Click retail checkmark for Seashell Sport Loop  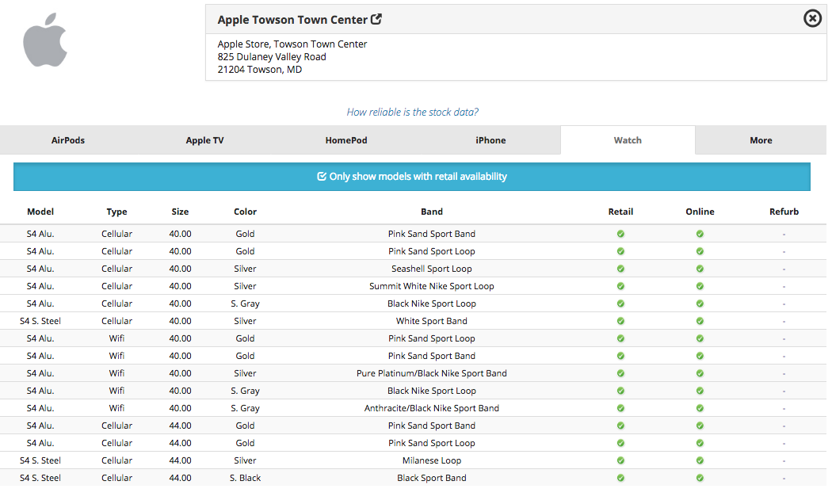pyautogui.click(x=620, y=269)
